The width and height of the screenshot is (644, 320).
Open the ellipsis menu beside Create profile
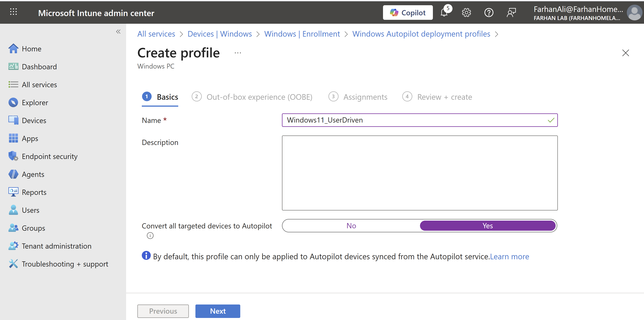coord(238,53)
